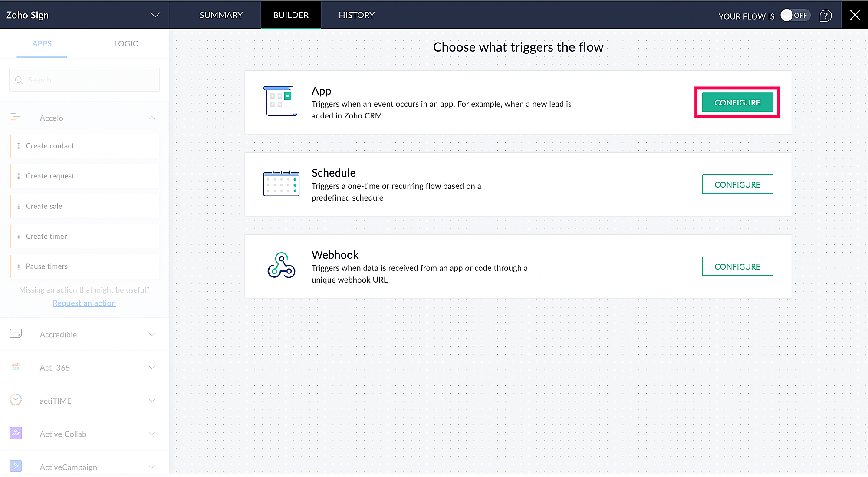
Task: Toggle the flow ON/OFF switch
Action: pos(795,15)
